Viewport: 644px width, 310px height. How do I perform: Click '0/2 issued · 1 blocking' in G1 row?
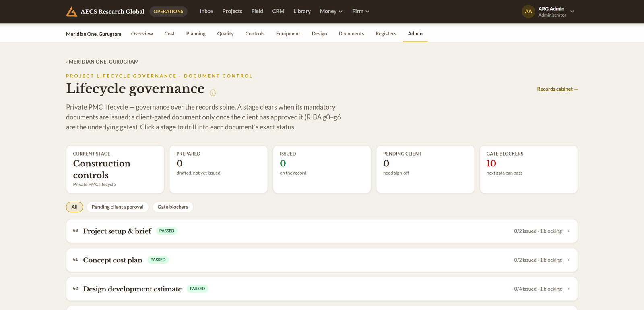coord(538,260)
